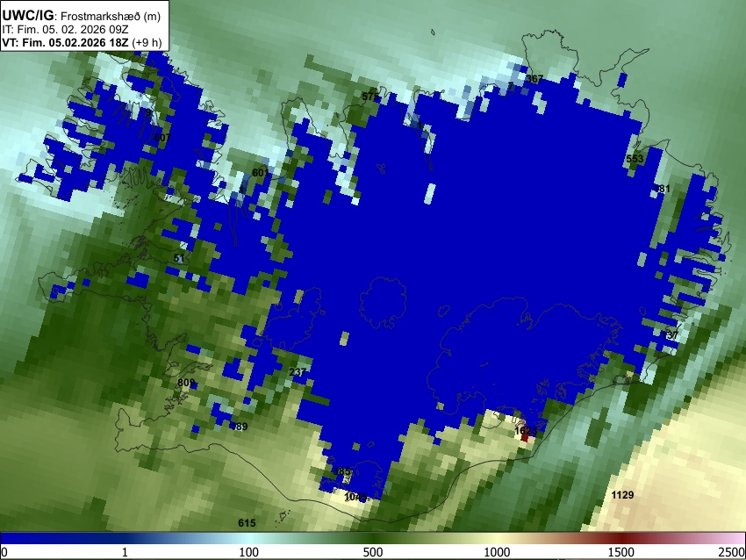
Task: Click the 1623 peak value label
Action: pyautogui.click(x=526, y=432)
